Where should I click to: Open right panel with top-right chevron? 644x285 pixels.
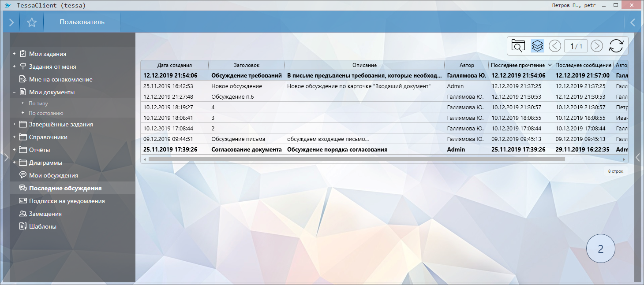point(633,22)
